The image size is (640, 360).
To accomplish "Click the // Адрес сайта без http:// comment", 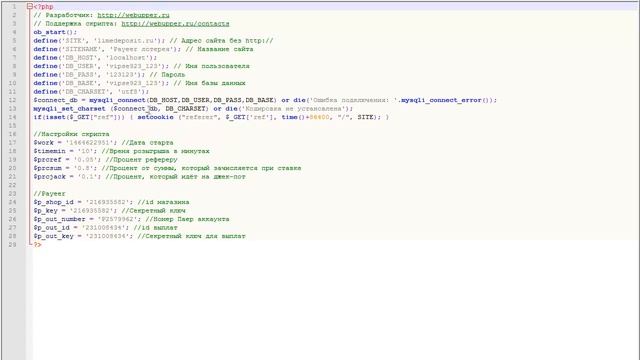I will (221, 41).
